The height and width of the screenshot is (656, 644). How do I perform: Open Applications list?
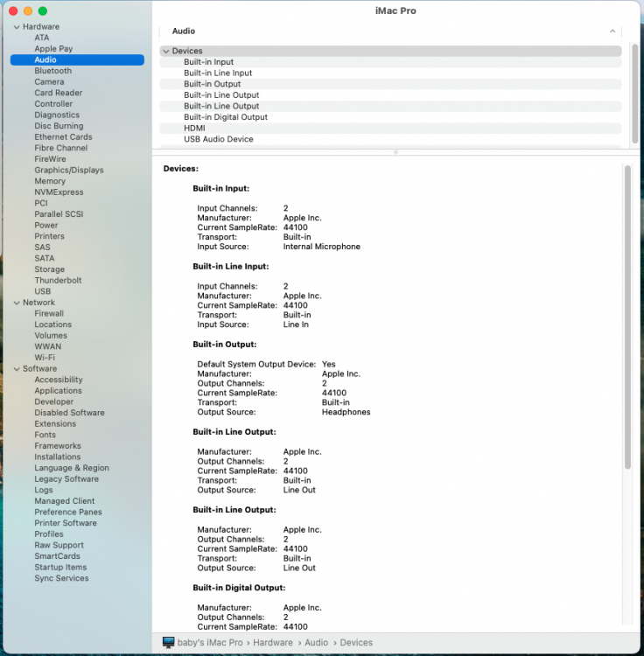tap(58, 391)
